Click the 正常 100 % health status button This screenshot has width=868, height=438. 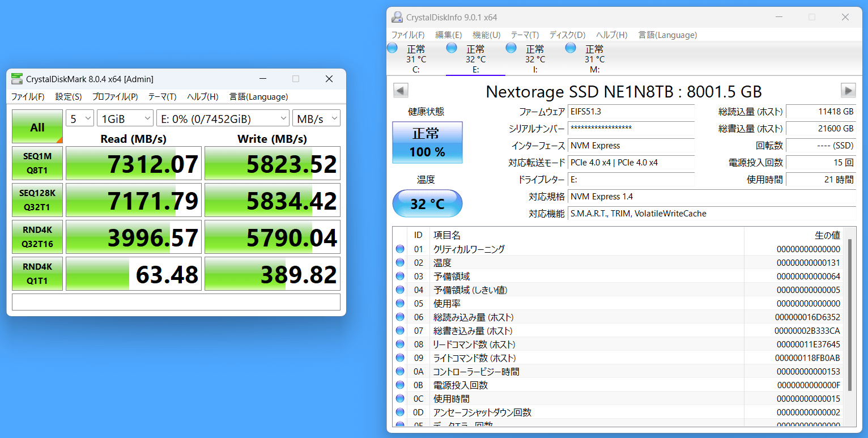(428, 142)
